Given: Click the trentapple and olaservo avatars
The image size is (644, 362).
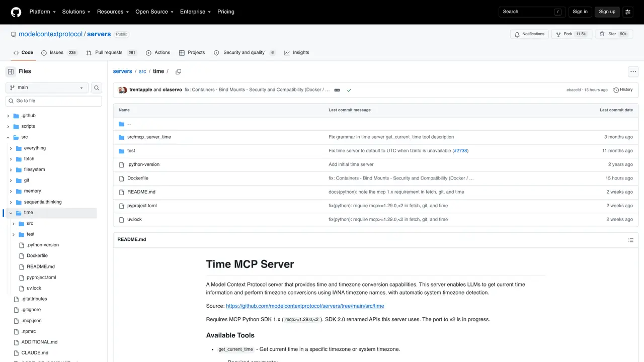Looking at the screenshot, I should tap(122, 90).
